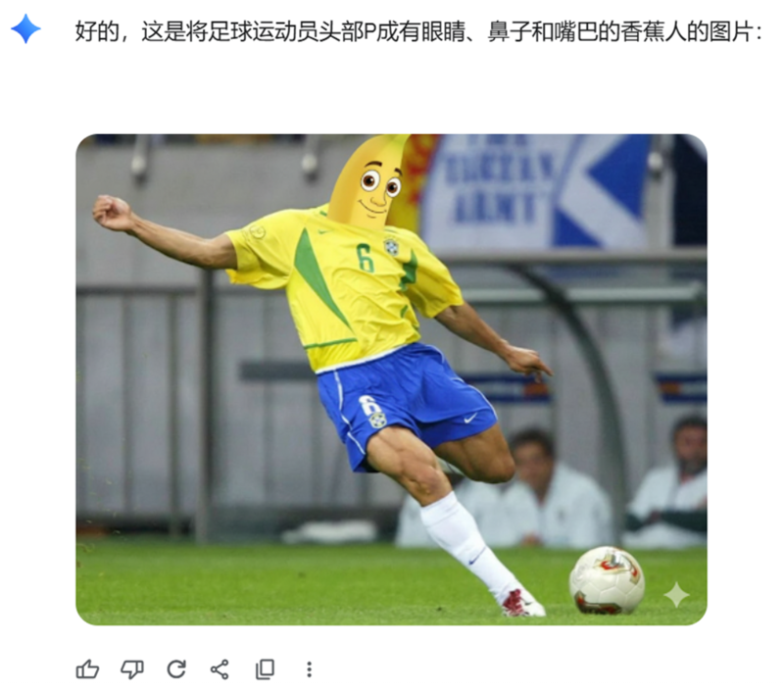Open the generated banana-head footballer image
This screenshot has height=693, width=784.
pos(391,379)
